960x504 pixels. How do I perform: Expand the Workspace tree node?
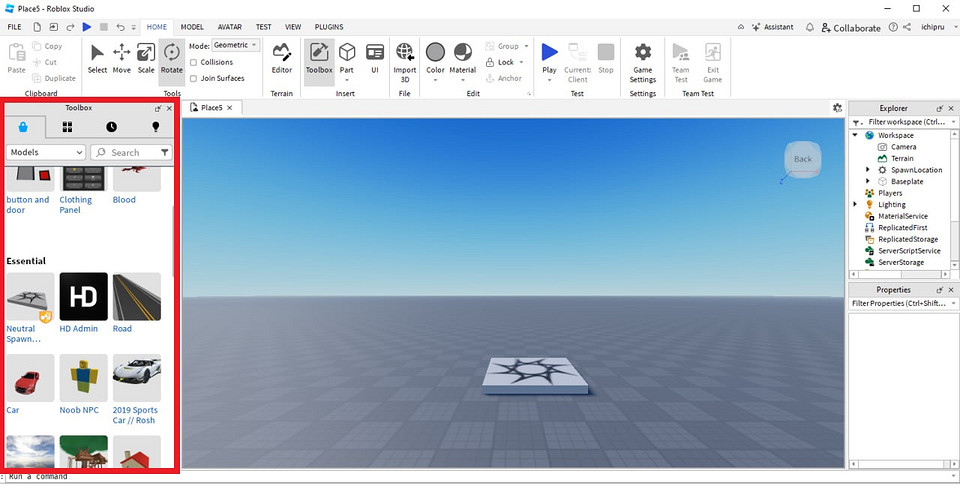[x=855, y=135]
